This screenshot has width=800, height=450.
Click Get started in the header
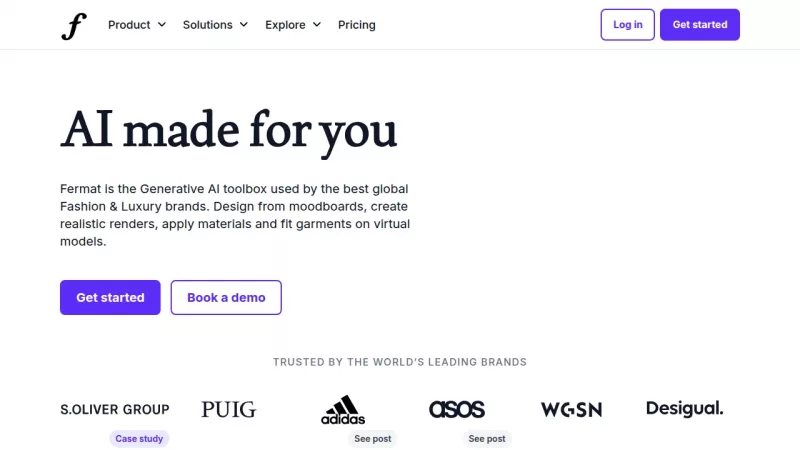699,25
